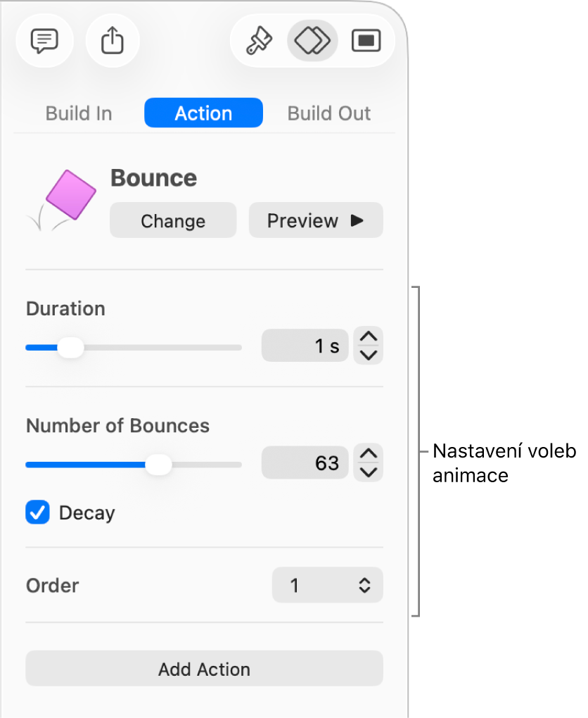
Task: Increase Number of Bounces stepper
Action: [x=369, y=455]
